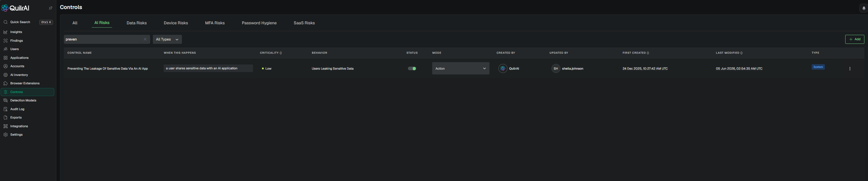The height and width of the screenshot is (181, 868).
Task: Click the QuilrAI logo
Action: [x=16, y=8]
